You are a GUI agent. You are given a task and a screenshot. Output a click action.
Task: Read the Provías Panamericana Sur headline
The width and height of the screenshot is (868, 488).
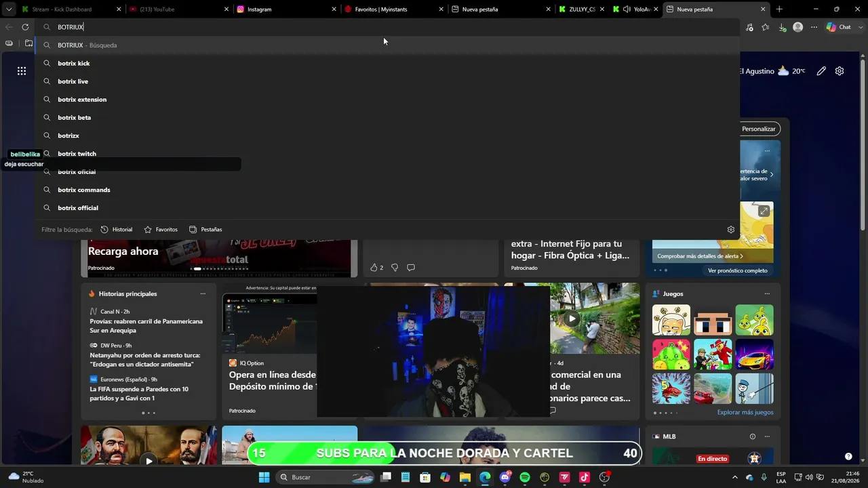tap(146, 326)
